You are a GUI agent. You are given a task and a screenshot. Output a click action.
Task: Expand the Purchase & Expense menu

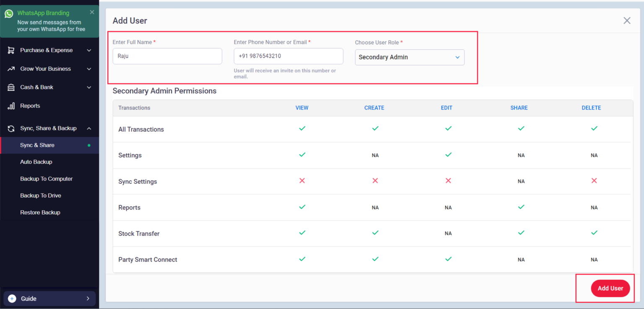coord(89,50)
